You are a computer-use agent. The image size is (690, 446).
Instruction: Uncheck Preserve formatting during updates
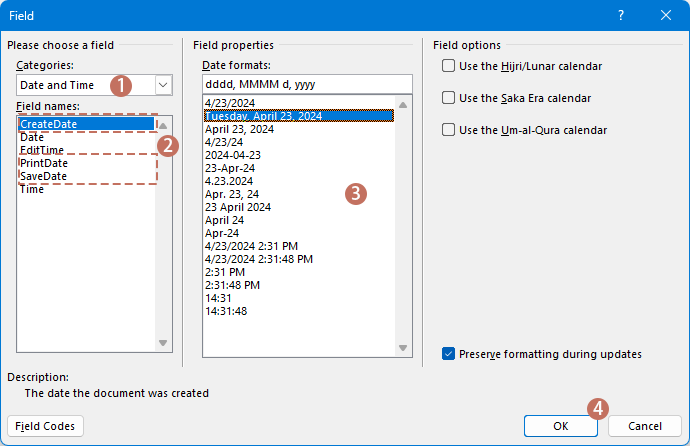pos(449,354)
